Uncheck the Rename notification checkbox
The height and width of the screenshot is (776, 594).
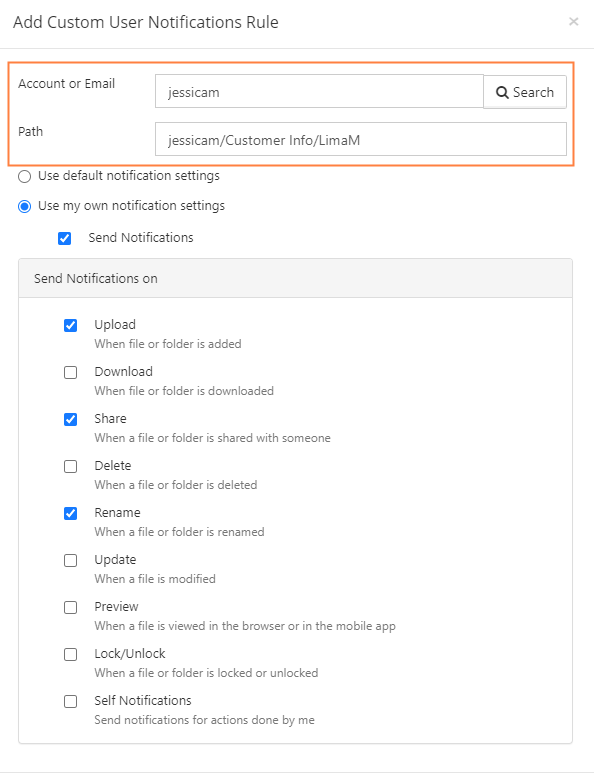(71, 513)
